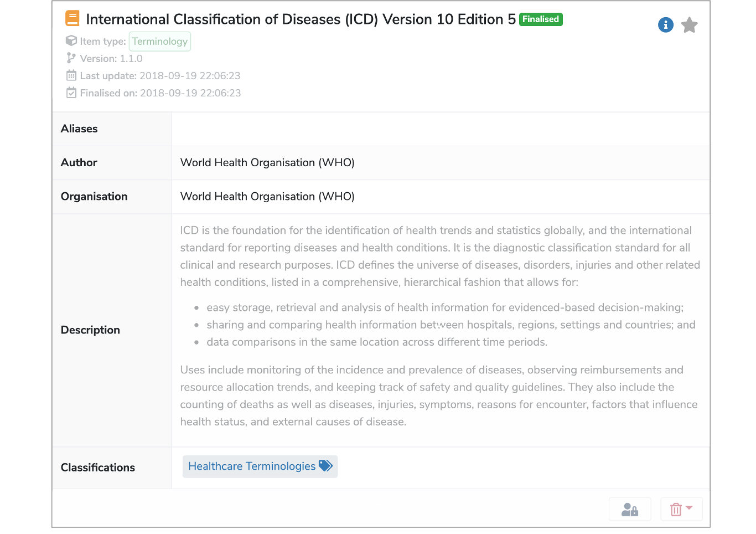Click the finalised-on calendar check icon
This screenshot has height=534, width=756.
[71, 93]
